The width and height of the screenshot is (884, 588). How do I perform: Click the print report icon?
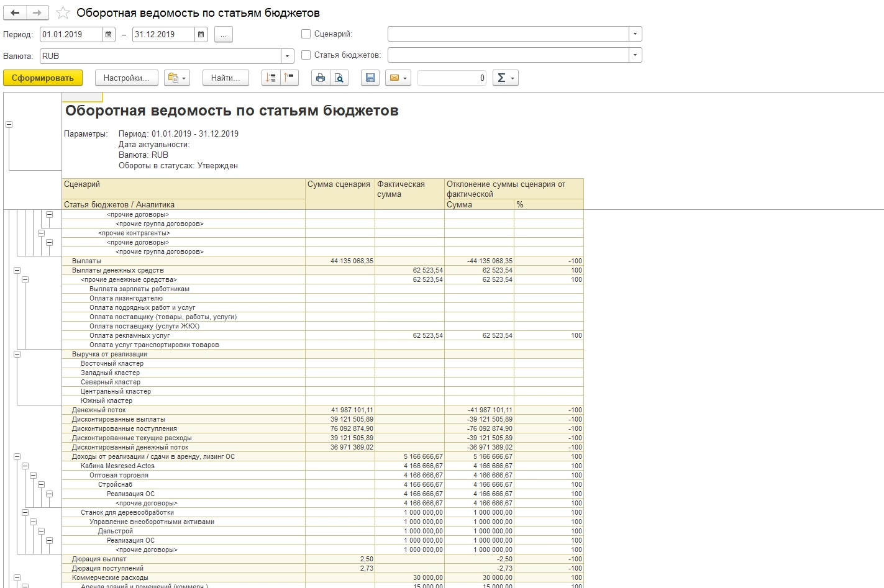[x=321, y=78]
